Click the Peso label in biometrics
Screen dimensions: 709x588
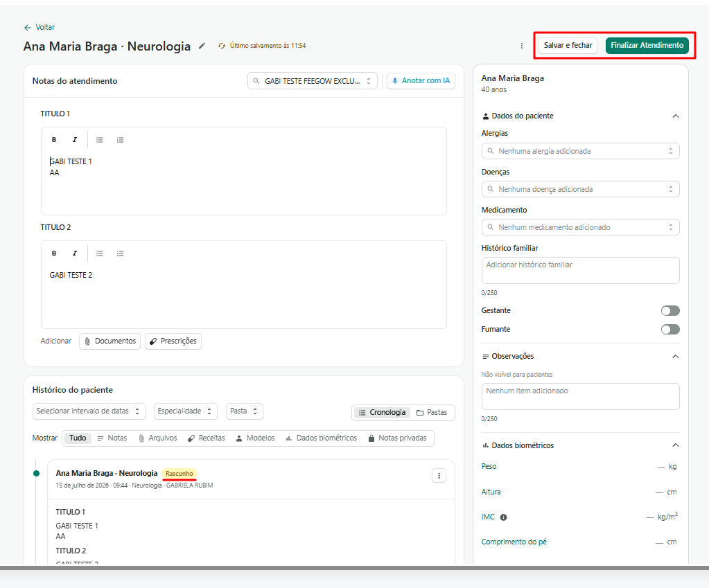(x=489, y=466)
